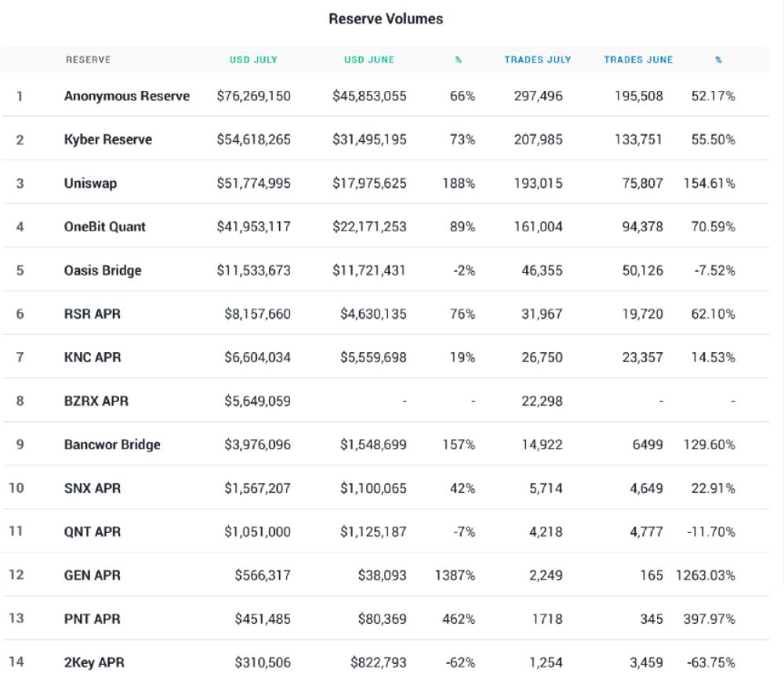Click the "QNT APR" reserve name
The image size is (784, 678).
tap(93, 531)
